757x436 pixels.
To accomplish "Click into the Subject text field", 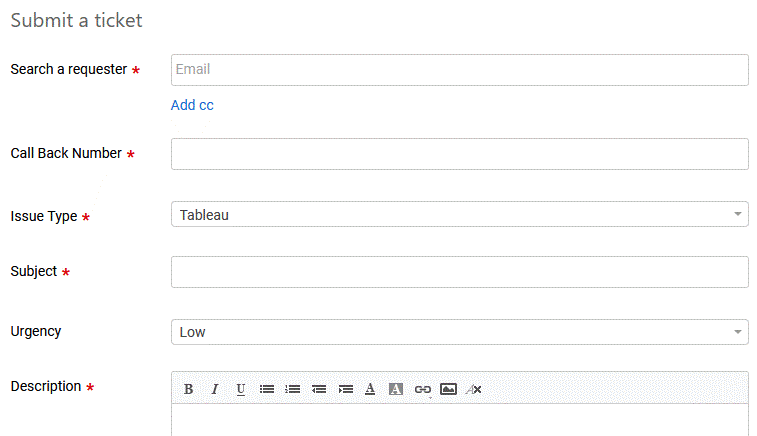I will point(459,272).
